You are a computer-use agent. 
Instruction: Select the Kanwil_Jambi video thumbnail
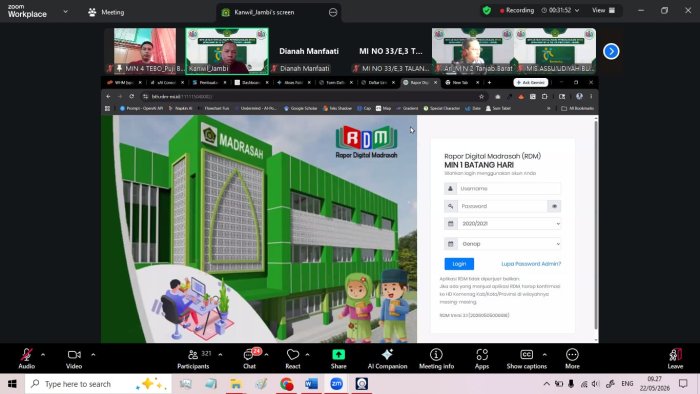pos(227,51)
